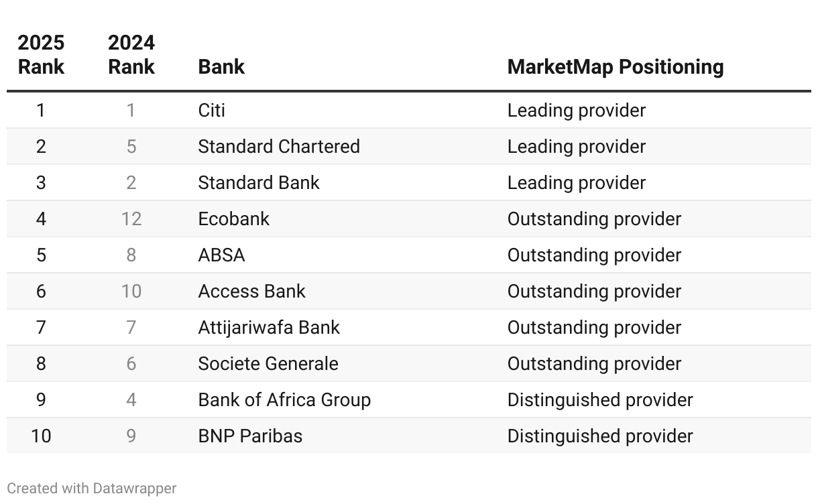Select the Ecobank name cell
Screen dimensions: 818x504
(233, 219)
